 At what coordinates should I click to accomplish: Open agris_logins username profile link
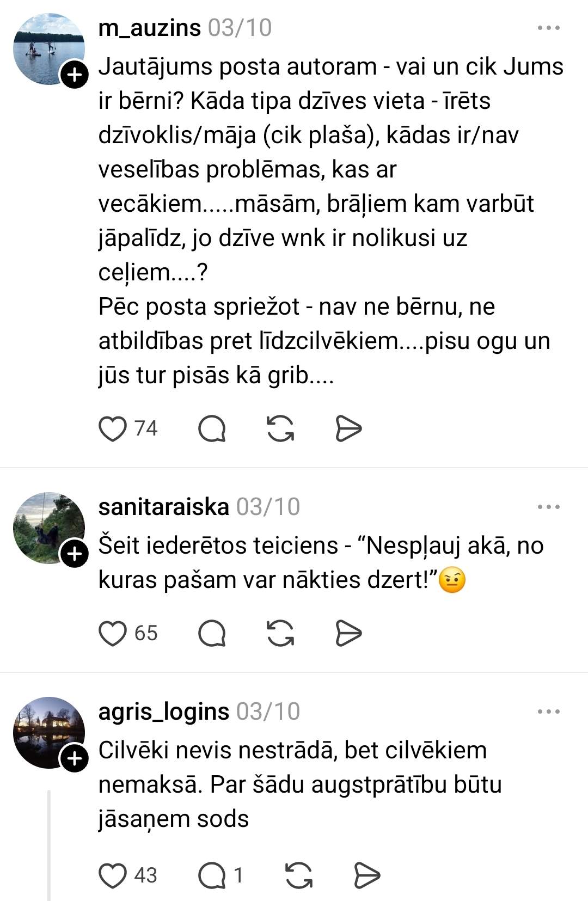163,712
